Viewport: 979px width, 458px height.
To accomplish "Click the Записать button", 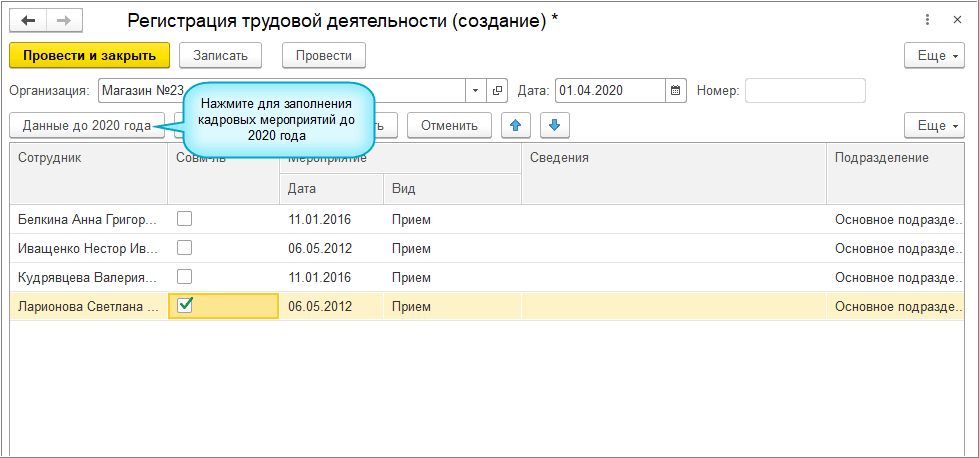I will coord(220,55).
